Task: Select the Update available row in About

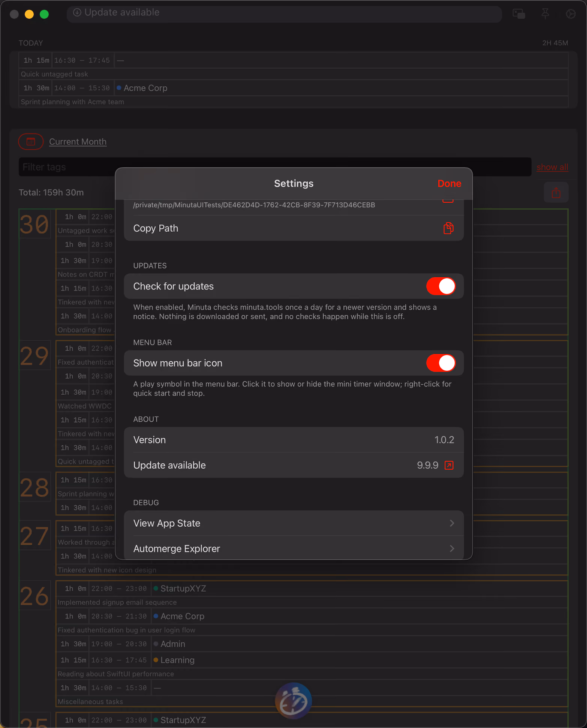Action: (294, 465)
